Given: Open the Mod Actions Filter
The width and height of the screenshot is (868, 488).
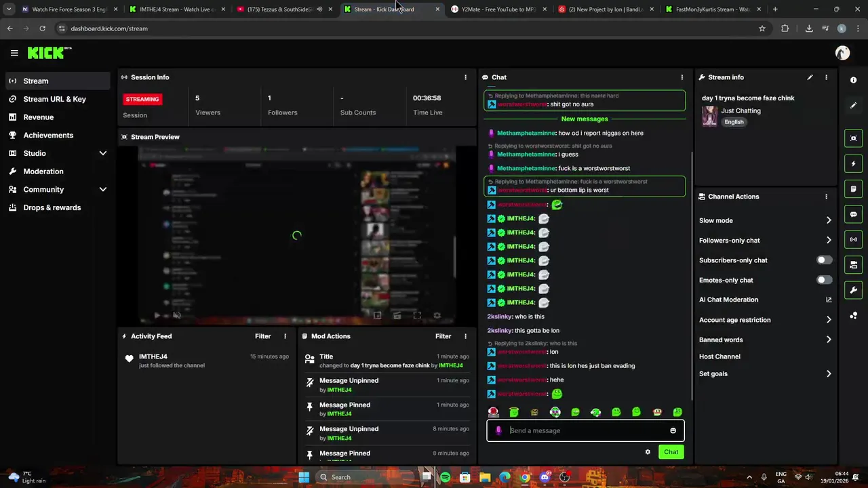Looking at the screenshot, I should pyautogui.click(x=443, y=336).
